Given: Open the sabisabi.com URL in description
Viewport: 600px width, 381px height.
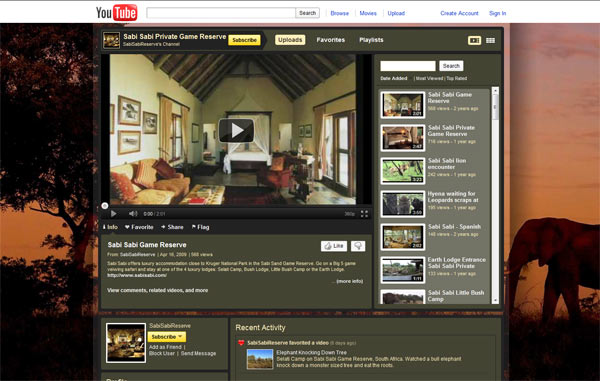Looking at the screenshot, I should pyautogui.click(x=137, y=275).
